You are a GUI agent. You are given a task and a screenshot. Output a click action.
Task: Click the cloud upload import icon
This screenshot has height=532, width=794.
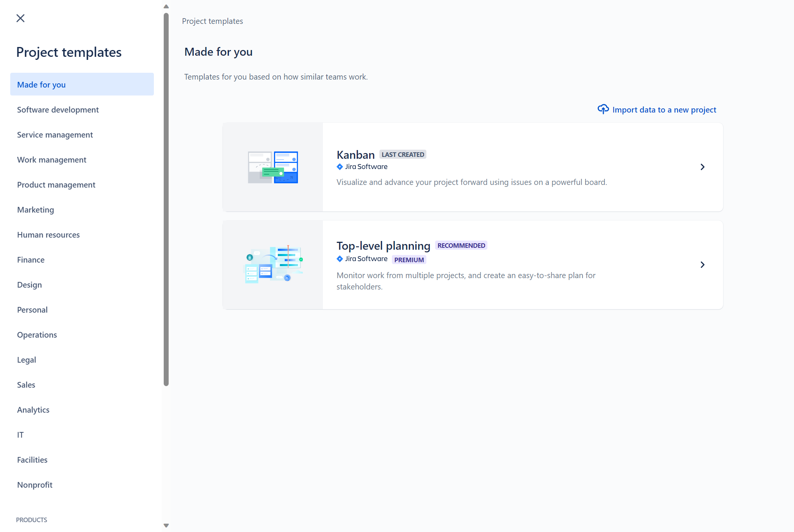[603, 109]
